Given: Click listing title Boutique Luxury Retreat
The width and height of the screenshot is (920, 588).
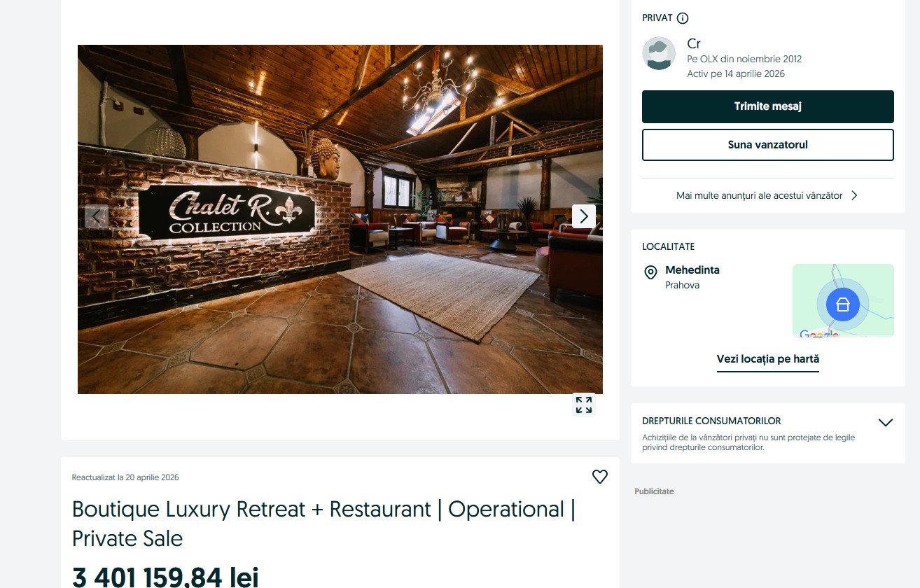Looking at the screenshot, I should tap(323, 524).
